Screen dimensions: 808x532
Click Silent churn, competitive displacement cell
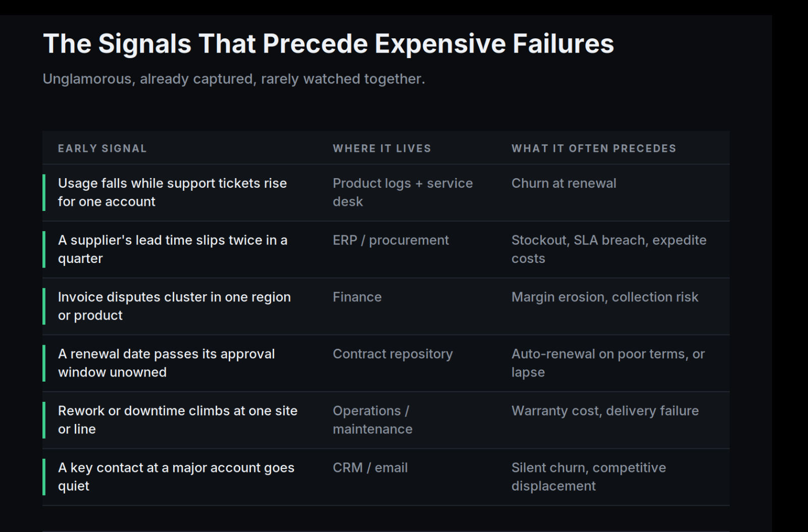[588, 477]
